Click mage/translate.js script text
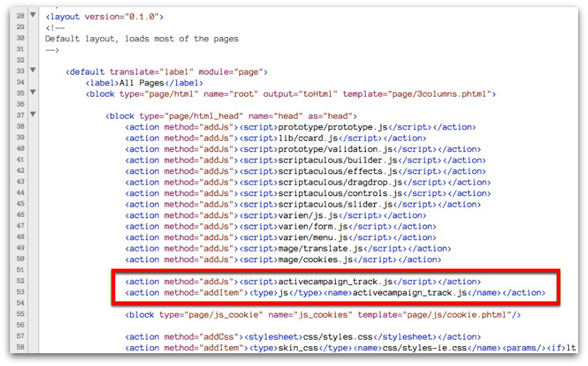The height and width of the screenshot is (366, 588). [320, 249]
